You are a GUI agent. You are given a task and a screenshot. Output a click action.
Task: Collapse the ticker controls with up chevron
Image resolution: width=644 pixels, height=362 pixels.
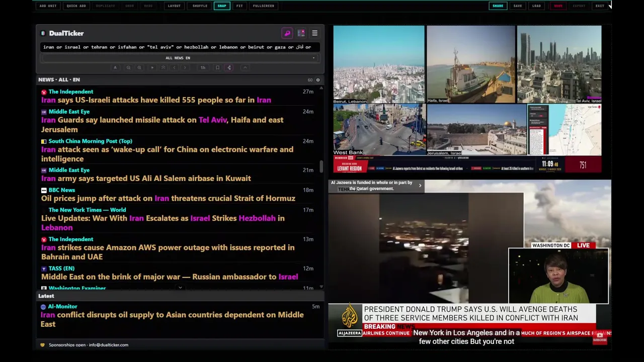coord(245,67)
